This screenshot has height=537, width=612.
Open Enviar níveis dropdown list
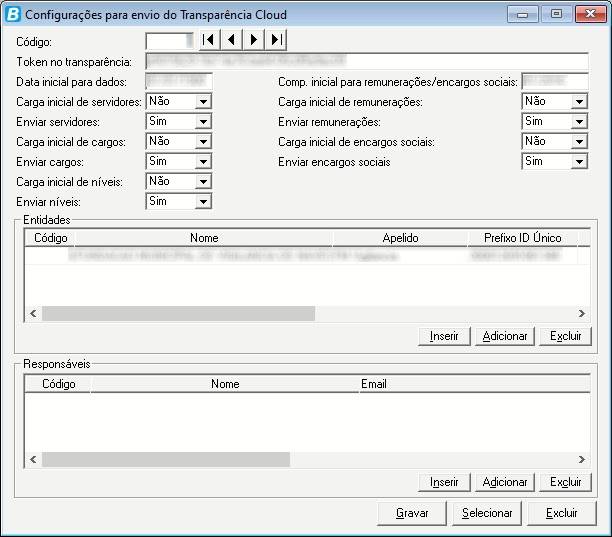tap(203, 202)
